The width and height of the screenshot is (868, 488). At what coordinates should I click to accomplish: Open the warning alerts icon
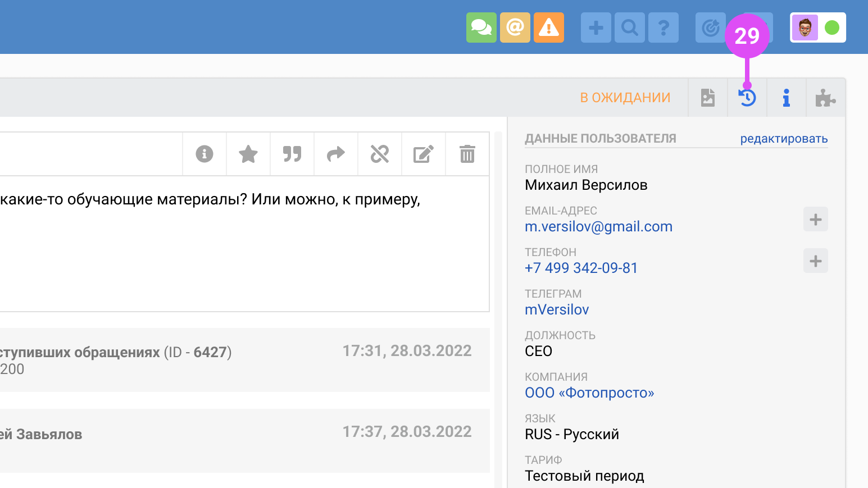click(548, 28)
